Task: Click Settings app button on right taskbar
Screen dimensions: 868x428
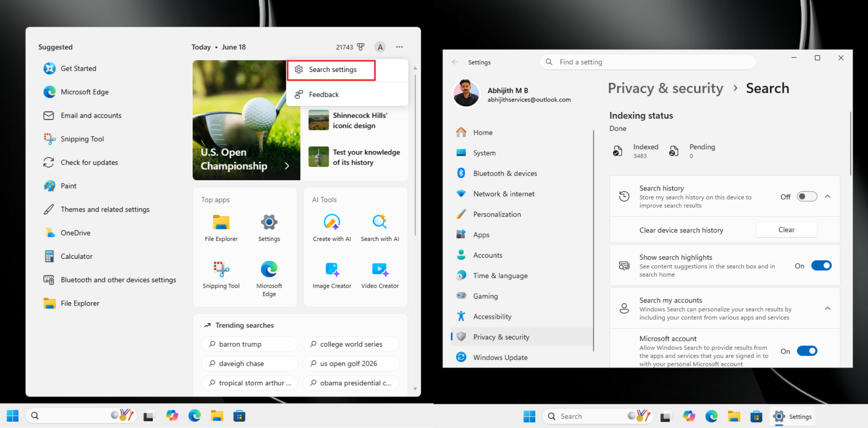Action: click(x=793, y=417)
